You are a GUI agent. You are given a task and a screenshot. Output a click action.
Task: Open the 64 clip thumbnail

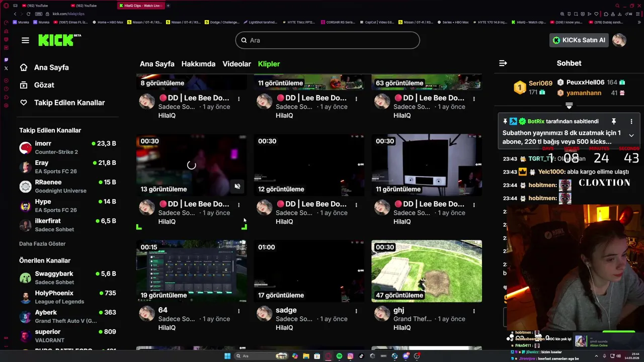tap(191, 271)
